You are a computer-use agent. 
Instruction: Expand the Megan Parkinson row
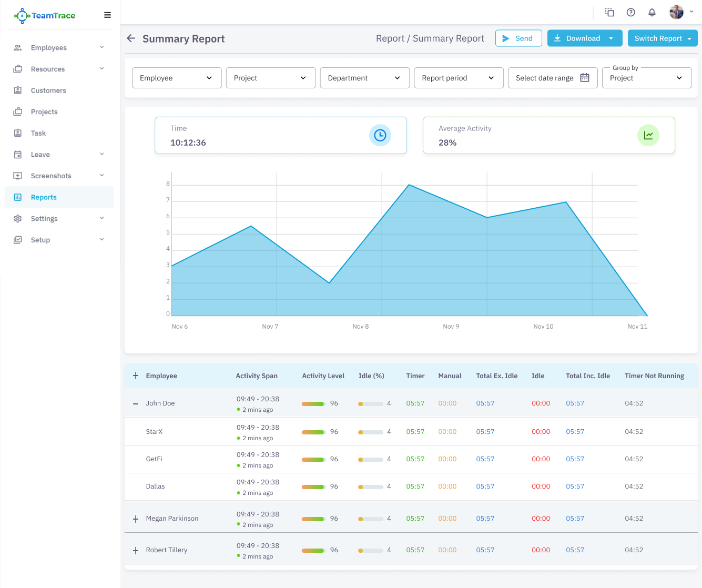click(x=136, y=519)
